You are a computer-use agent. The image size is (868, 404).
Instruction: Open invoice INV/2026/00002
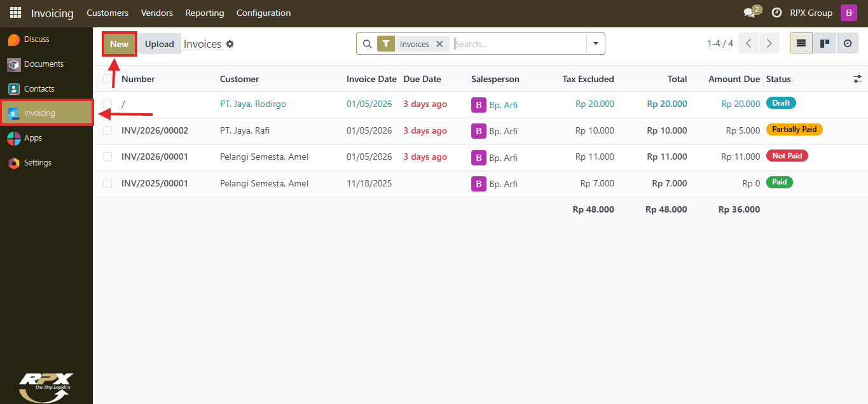[155, 130]
